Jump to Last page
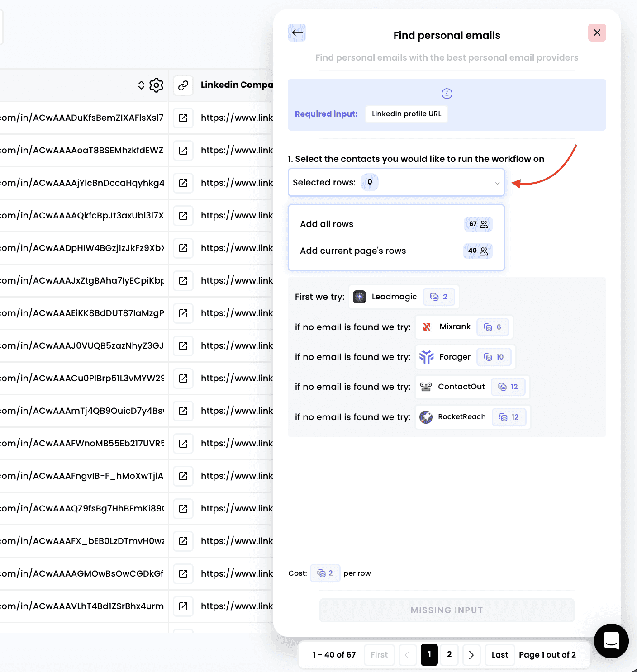Image resolution: width=637 pixels, height=672 pixels. pos(500,655)
